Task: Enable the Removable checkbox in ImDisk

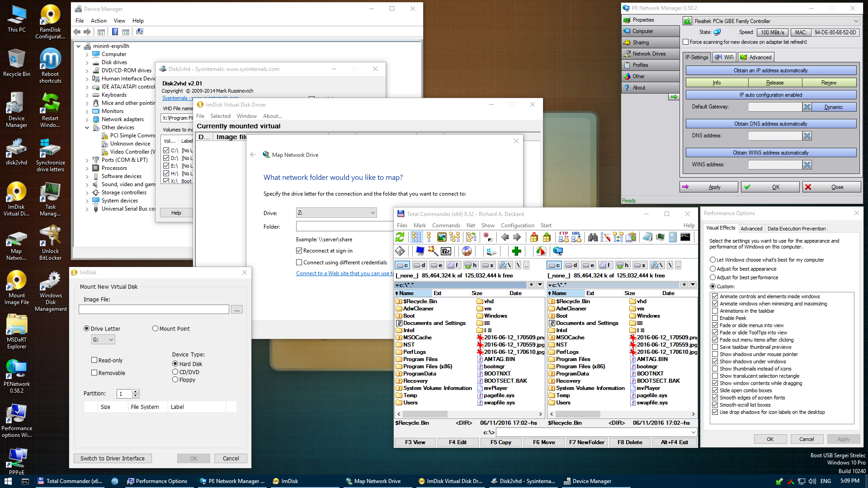Action: tap(94, 373)
